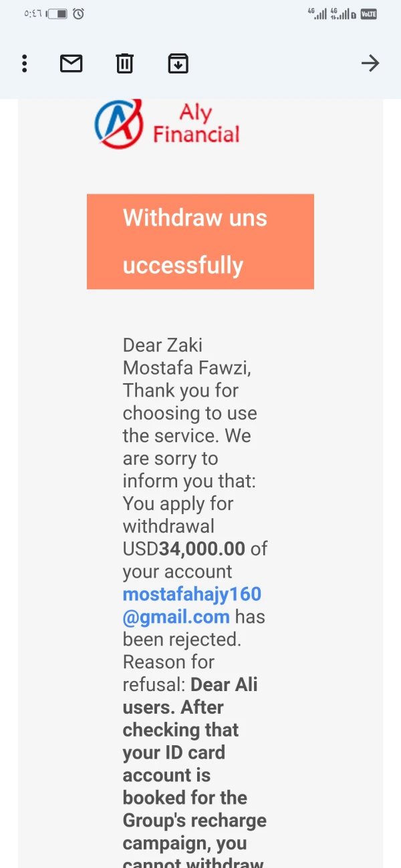
Task: Tap the bold 34,000.00 withdrawal amount
Action: (202, 549)
